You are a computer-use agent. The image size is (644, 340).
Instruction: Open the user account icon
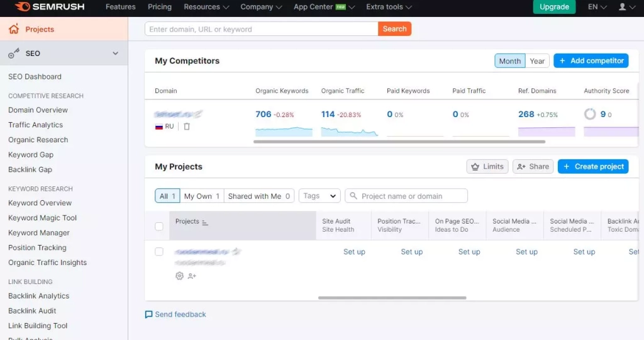[622, 6]
